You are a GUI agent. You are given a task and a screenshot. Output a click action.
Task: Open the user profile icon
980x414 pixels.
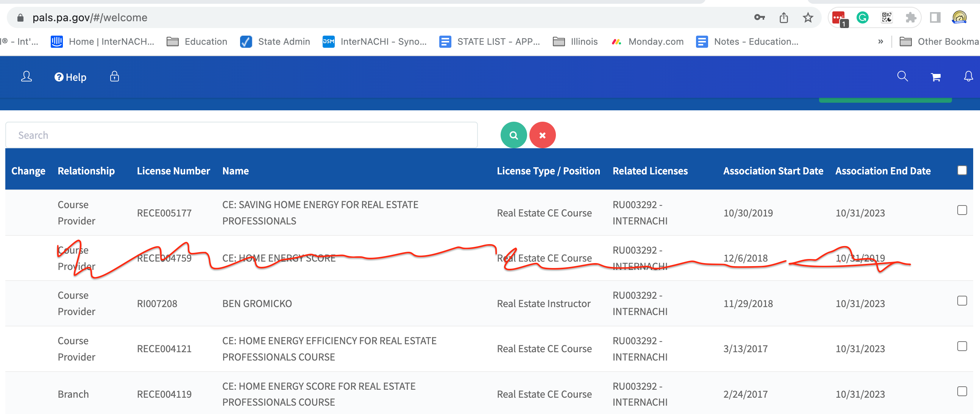point(26,77)
